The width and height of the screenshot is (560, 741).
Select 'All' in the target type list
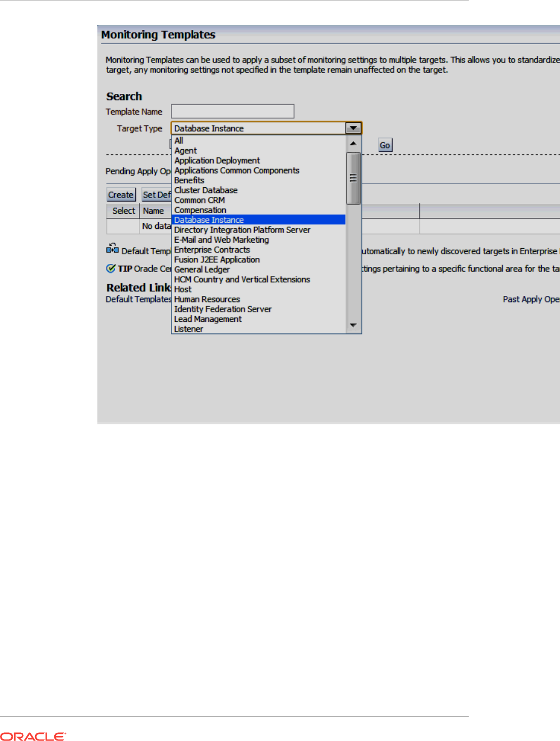[x=259, y=141]
